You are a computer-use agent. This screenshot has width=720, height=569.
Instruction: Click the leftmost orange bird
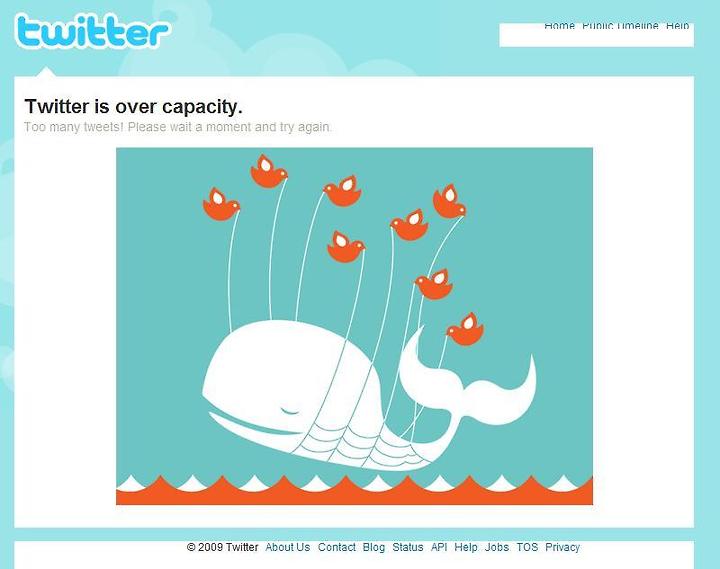click(x=221, y=204)
